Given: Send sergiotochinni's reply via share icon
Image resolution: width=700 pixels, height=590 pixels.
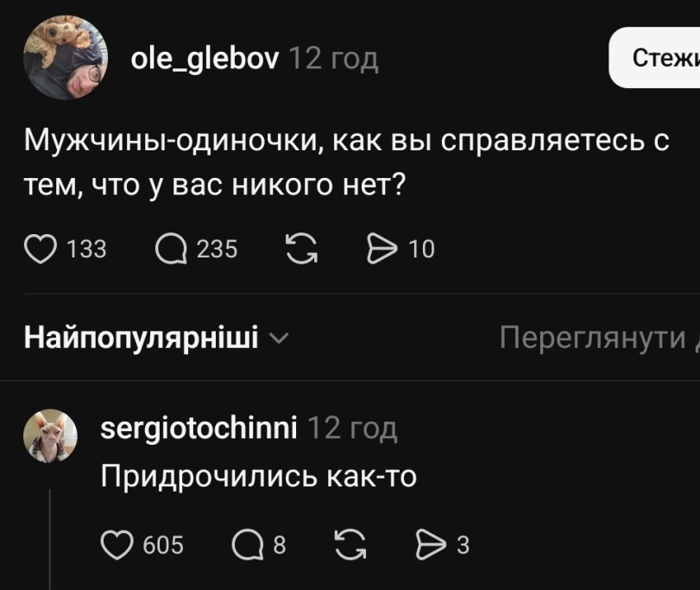Looking at the screenshot, I should [x=429, y=544].
